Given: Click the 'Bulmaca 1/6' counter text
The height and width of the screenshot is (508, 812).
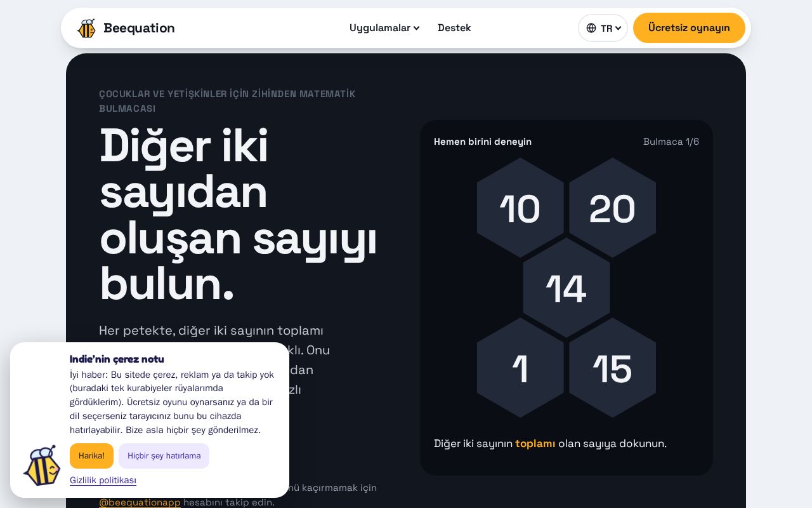Looking at the screenshot, I should pyautogui.click(x=671, y=142).
